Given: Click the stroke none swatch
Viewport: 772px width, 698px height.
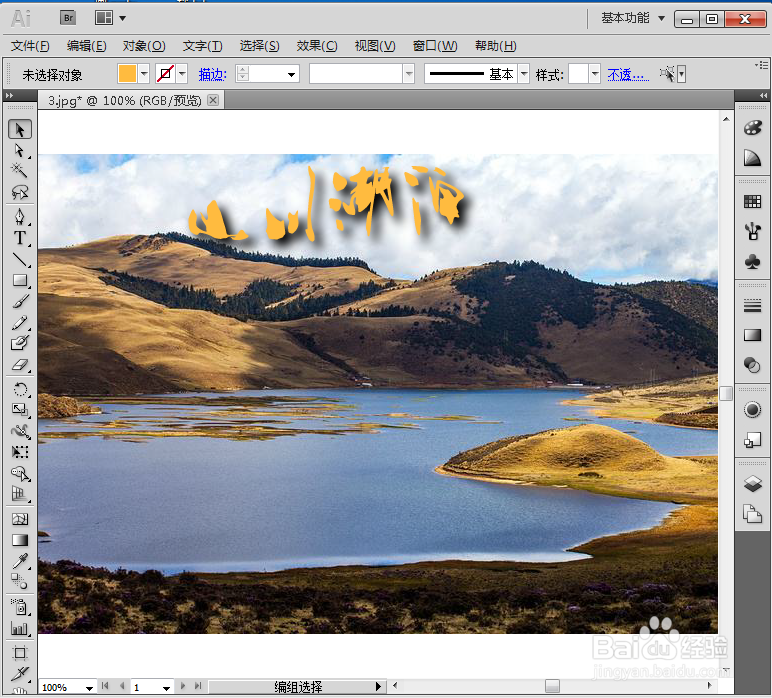Looking at the screenshot, I should (x=165, y=74).
